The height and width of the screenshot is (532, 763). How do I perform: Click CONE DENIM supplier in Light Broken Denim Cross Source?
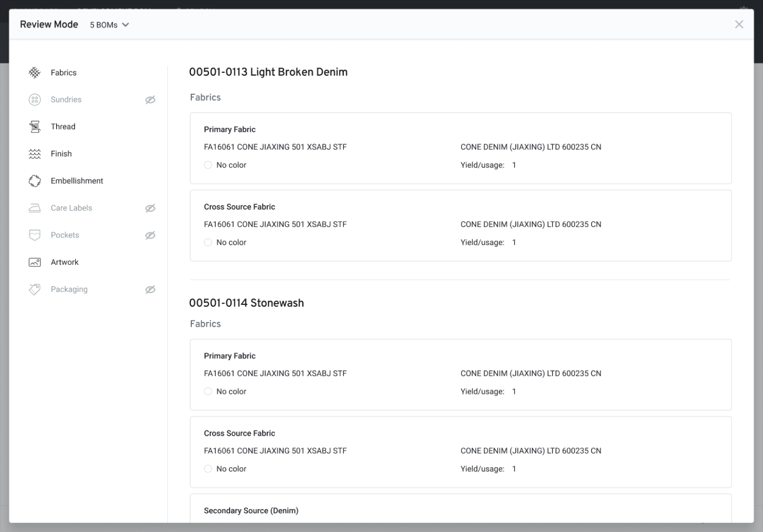tap(531, 225)
